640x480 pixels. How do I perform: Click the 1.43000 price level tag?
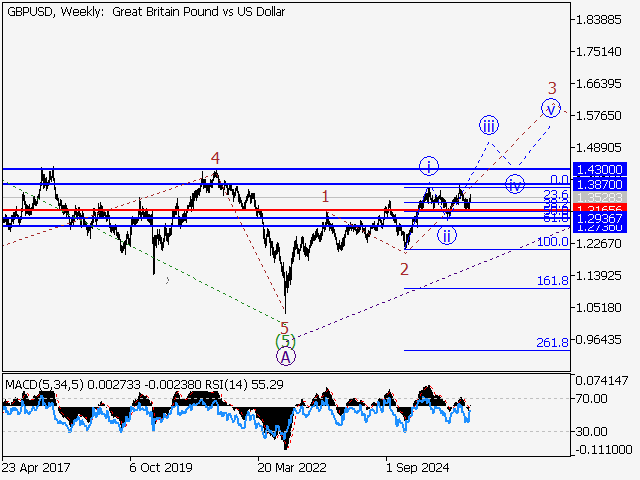(600, 170)
